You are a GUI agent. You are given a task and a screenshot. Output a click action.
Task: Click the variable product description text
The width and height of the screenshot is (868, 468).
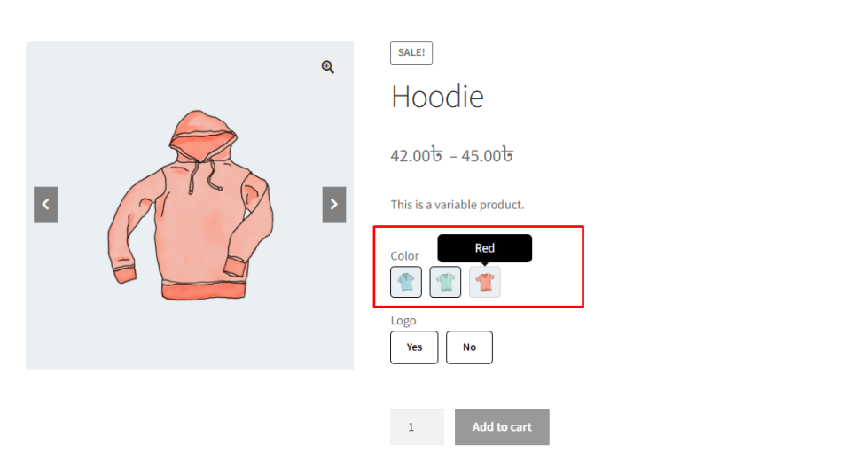[457, 205]
